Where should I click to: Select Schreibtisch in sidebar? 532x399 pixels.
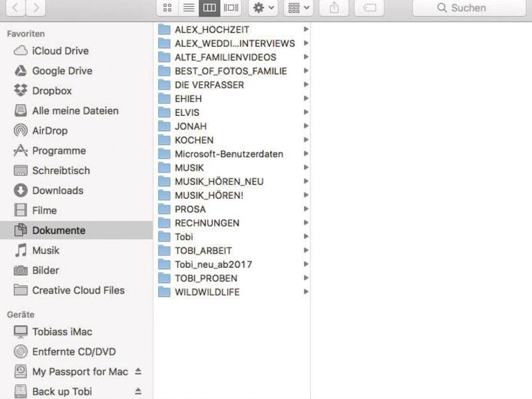pyautogui.click(x=76, y=171)
